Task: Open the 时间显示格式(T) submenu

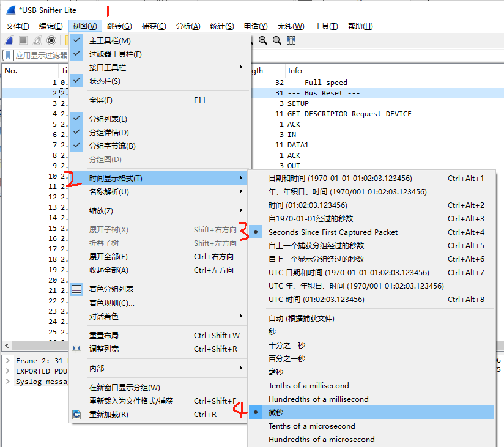Action: 159,178
